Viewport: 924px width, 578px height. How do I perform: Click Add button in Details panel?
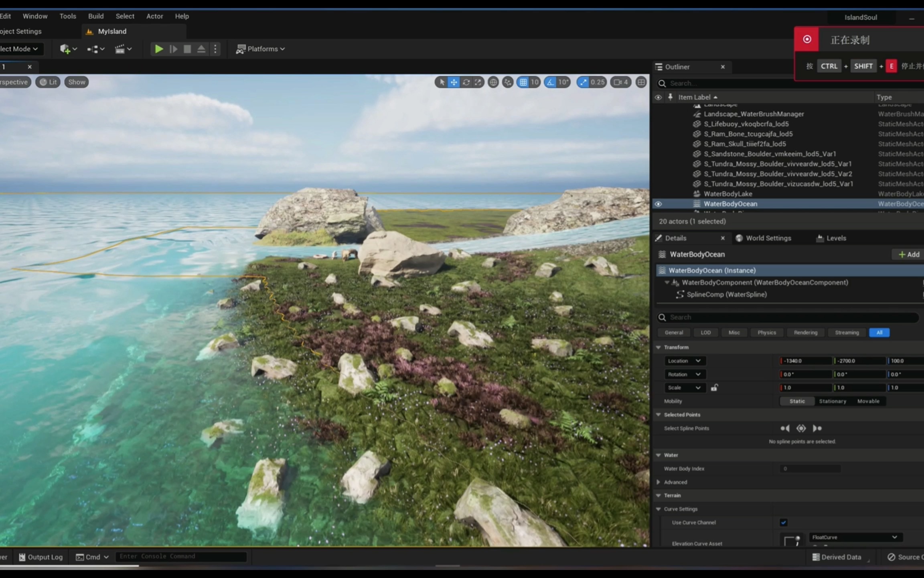point(908,254)
